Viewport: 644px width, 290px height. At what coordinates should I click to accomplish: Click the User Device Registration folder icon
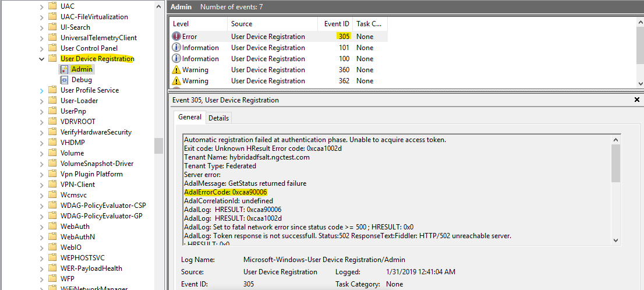click(53, 59)
